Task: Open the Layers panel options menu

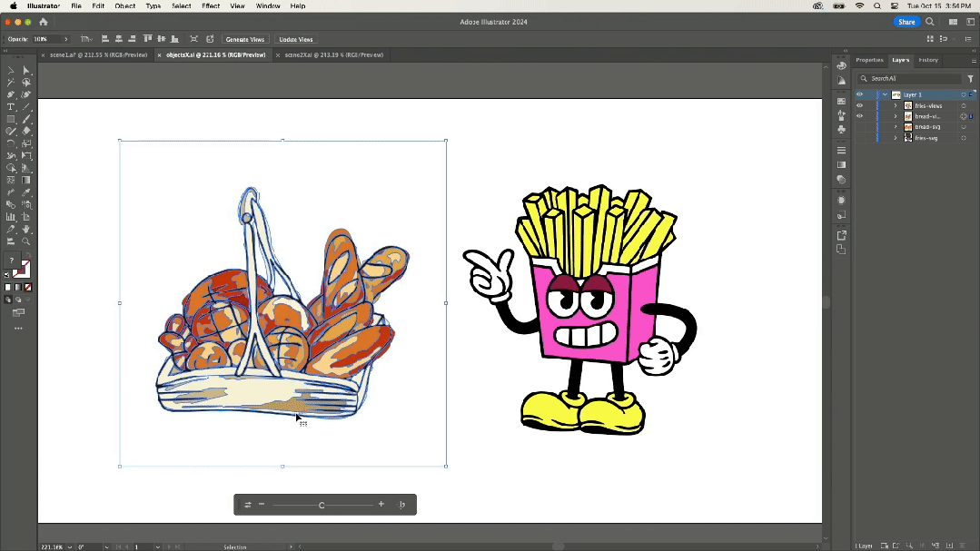Action: (973, 61)
